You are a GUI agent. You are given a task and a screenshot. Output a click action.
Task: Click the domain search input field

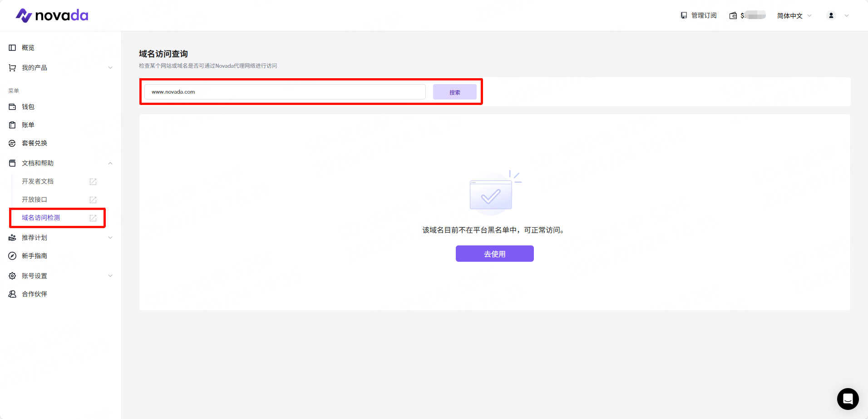pyautogui.click(x=285, y=92)
